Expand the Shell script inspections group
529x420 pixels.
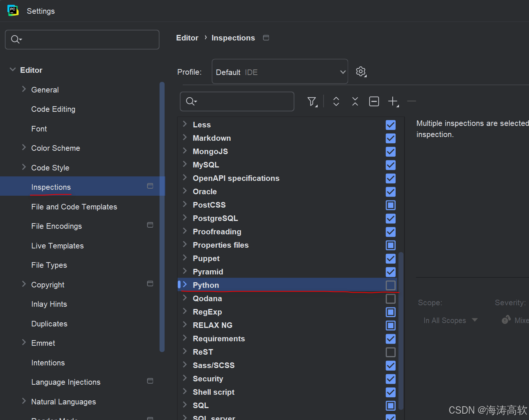(x=185, y=391)
